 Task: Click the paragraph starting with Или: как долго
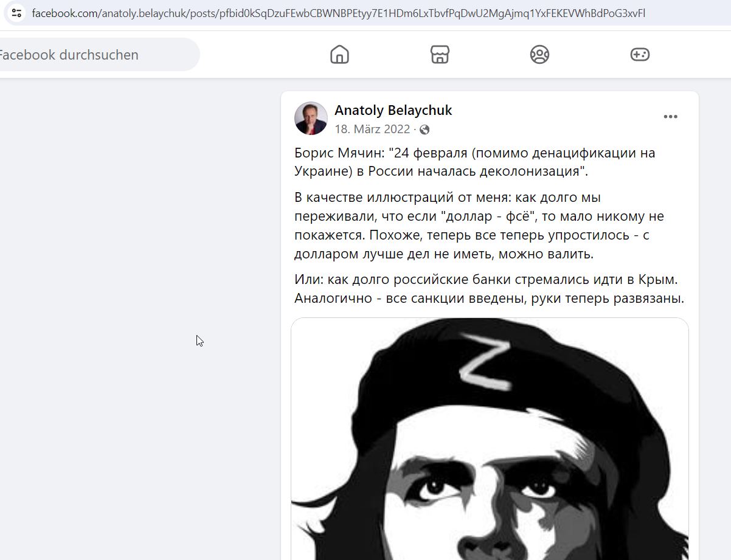[490, 289]
